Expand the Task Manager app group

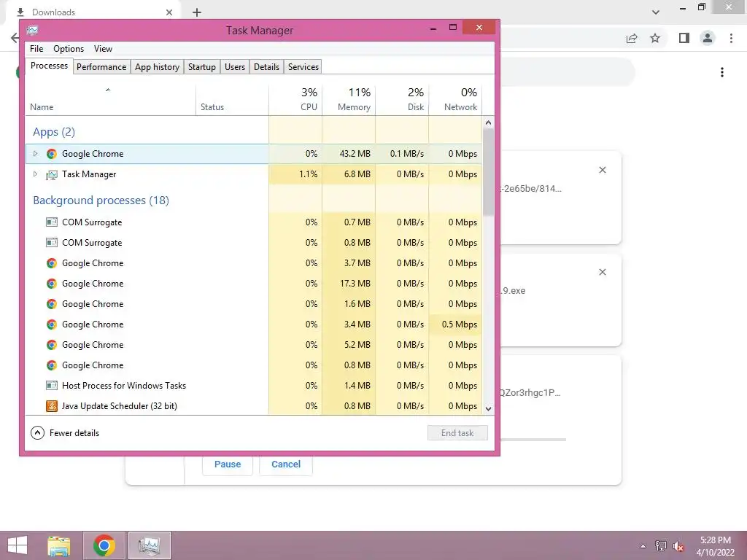(35, 174)
